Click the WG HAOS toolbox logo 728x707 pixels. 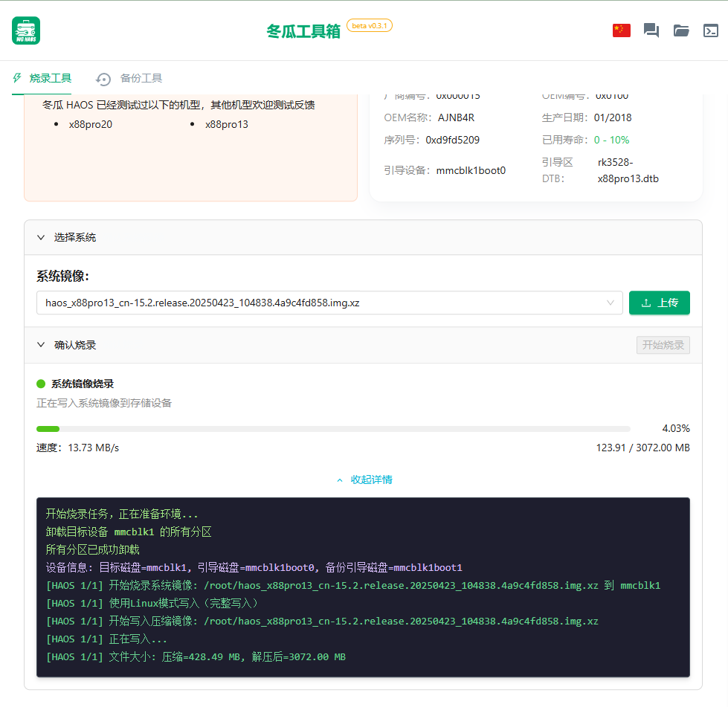coord(26,30)
